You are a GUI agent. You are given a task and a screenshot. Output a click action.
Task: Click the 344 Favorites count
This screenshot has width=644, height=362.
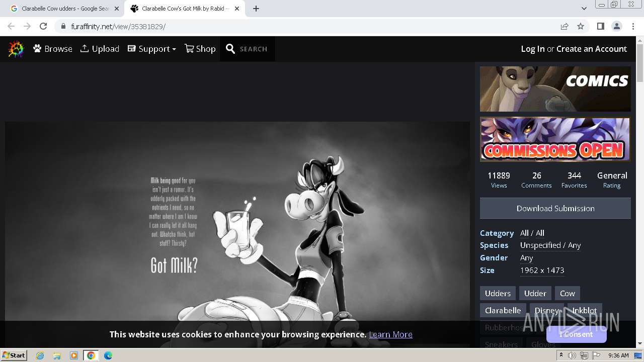[x=574, y=179]
